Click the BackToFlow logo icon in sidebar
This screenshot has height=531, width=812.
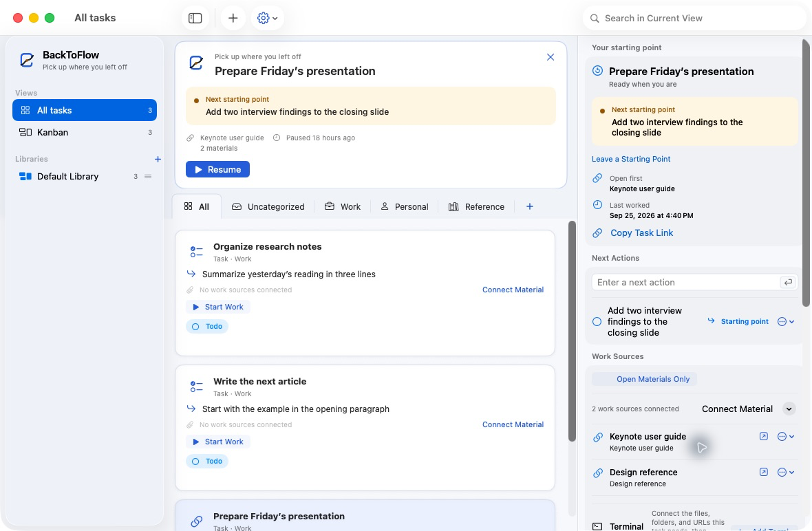[27, 60]
